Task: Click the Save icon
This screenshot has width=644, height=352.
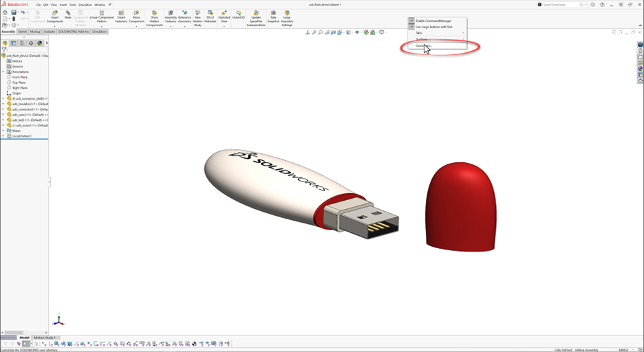Action: click(14, 12)
